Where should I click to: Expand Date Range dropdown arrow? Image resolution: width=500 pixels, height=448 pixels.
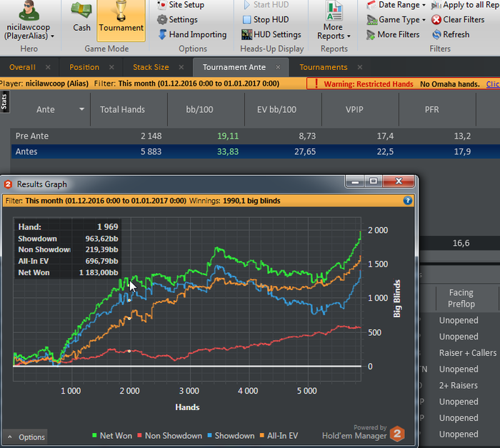(424, 5)
